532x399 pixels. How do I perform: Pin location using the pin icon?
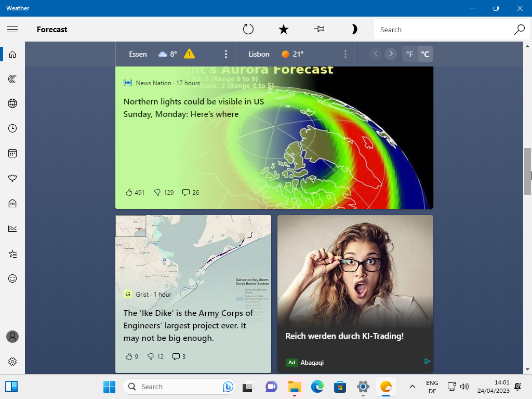[x=319, y=30]
